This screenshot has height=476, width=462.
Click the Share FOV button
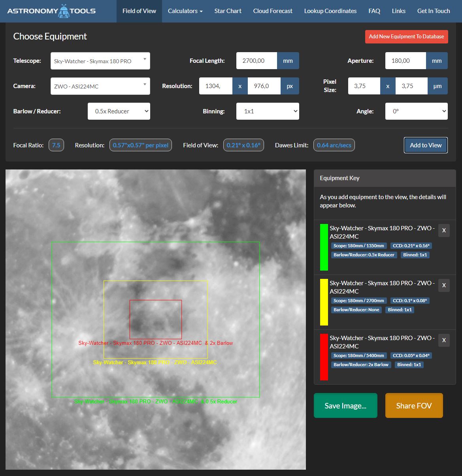tap(414, 406)
